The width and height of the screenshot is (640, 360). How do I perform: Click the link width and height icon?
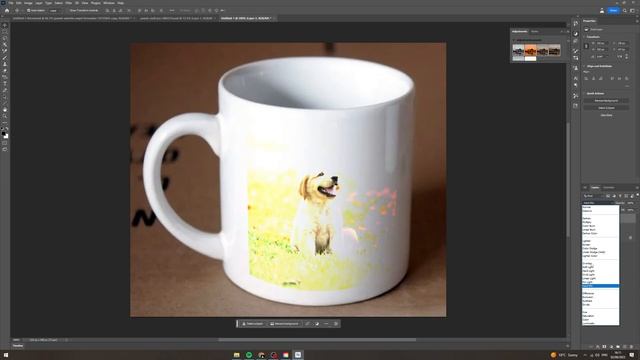point(586,46)
